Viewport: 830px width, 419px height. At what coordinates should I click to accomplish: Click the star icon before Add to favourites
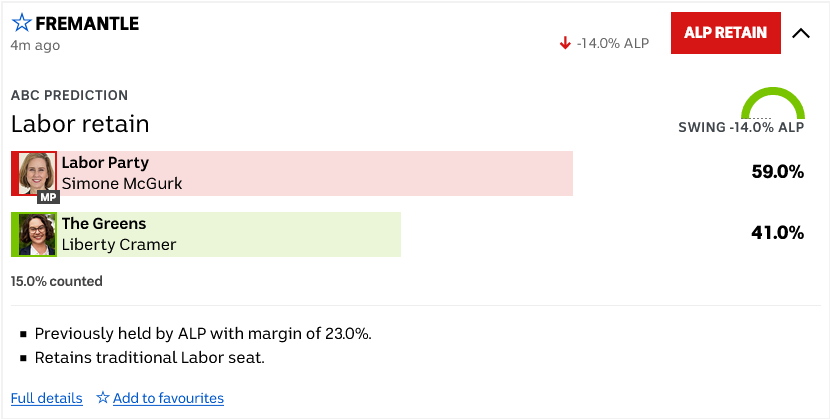(102, 398)
